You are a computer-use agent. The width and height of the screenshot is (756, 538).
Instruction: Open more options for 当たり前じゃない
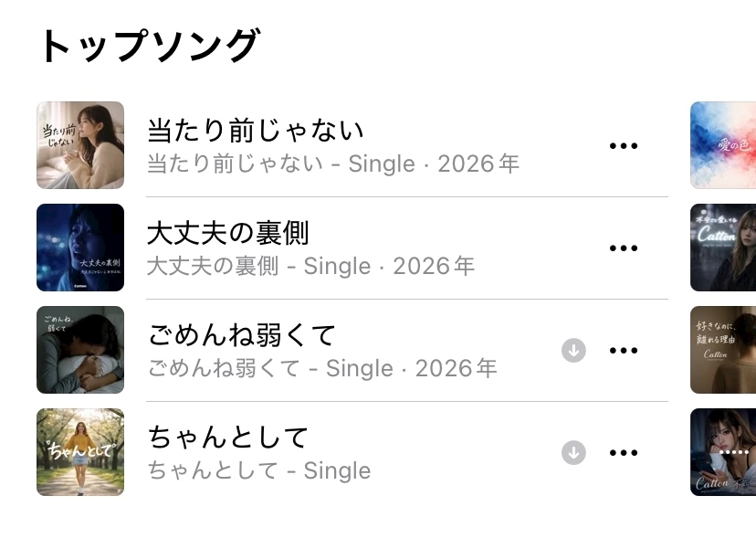click(x=623, y=146)
